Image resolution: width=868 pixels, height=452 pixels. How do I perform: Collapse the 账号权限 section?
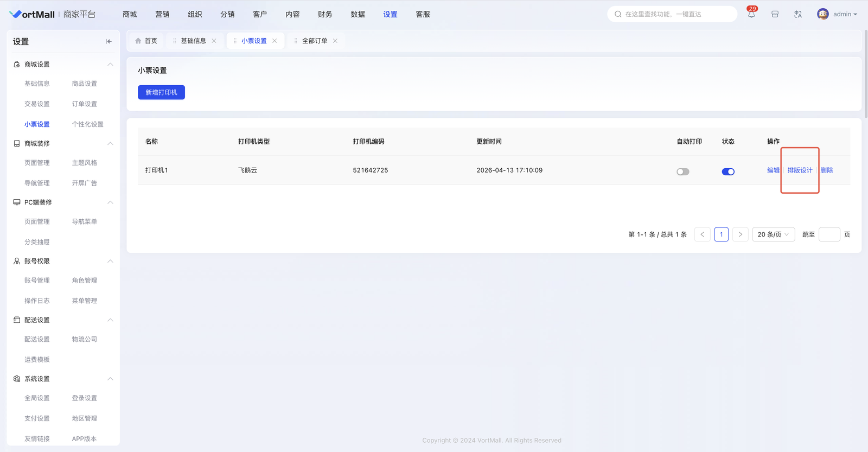(x=110, y=261)
